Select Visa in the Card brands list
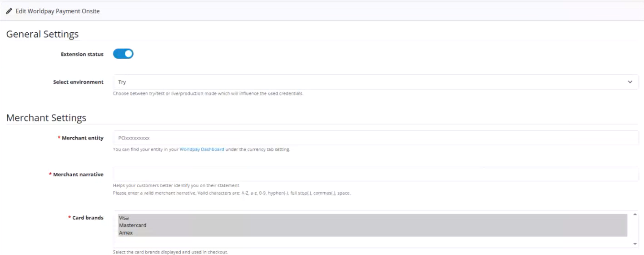Screen dimensions: 644x255 tap(124, 218)
